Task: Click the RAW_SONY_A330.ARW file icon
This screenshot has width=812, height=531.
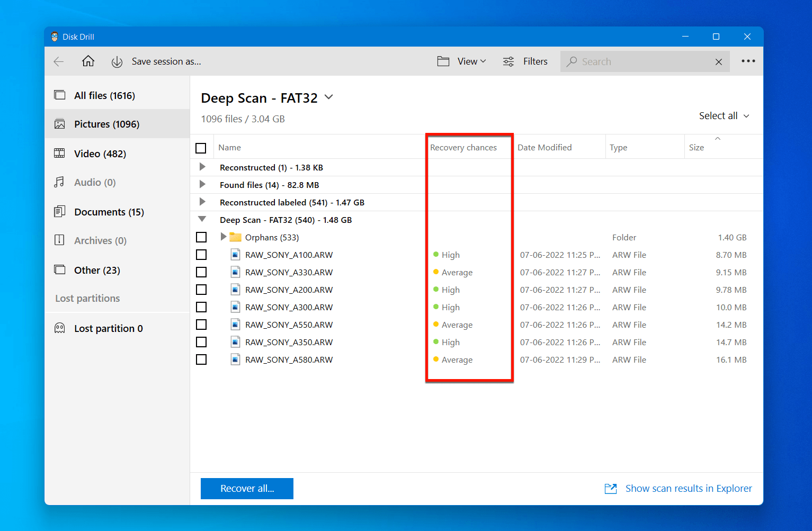Action: coord(236,272)
